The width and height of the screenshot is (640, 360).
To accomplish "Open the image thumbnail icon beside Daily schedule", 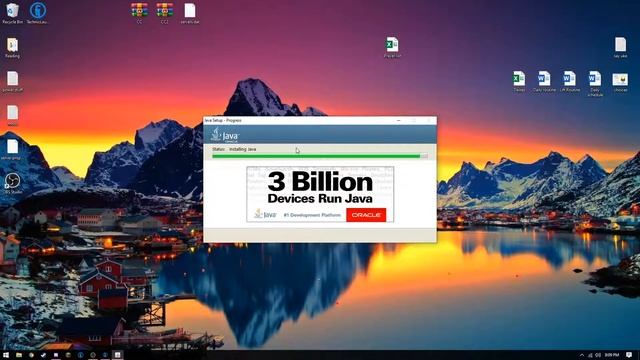I will click(x=620, y=82).
